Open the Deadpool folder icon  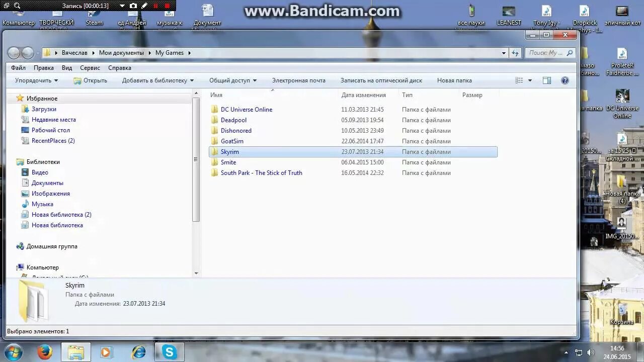tap(215, 120)
